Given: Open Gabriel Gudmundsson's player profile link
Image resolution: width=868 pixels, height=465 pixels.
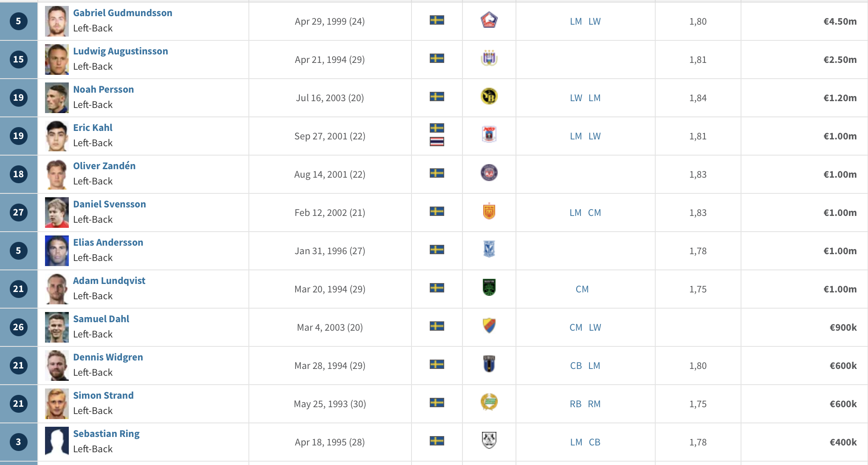Looking at the screenshot, I should [x=123, y=13].
